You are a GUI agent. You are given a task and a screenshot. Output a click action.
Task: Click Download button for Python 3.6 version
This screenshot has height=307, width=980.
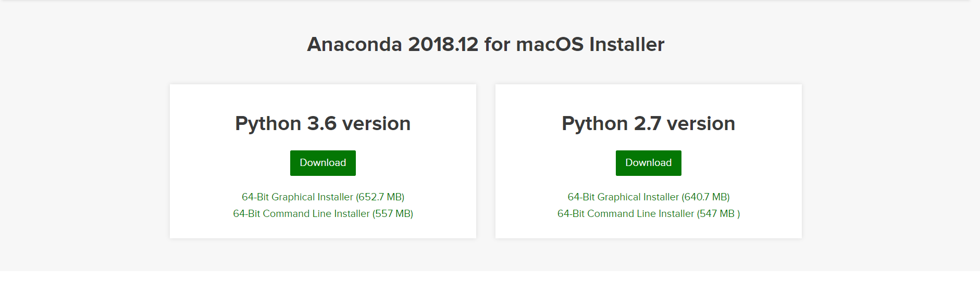[x=322, y=163]
